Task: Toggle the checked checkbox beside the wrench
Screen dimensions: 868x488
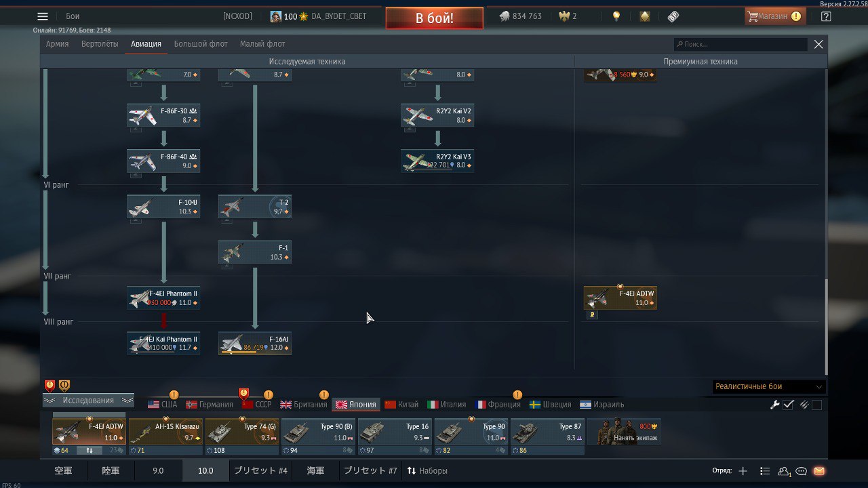Action: coord(788,405)
